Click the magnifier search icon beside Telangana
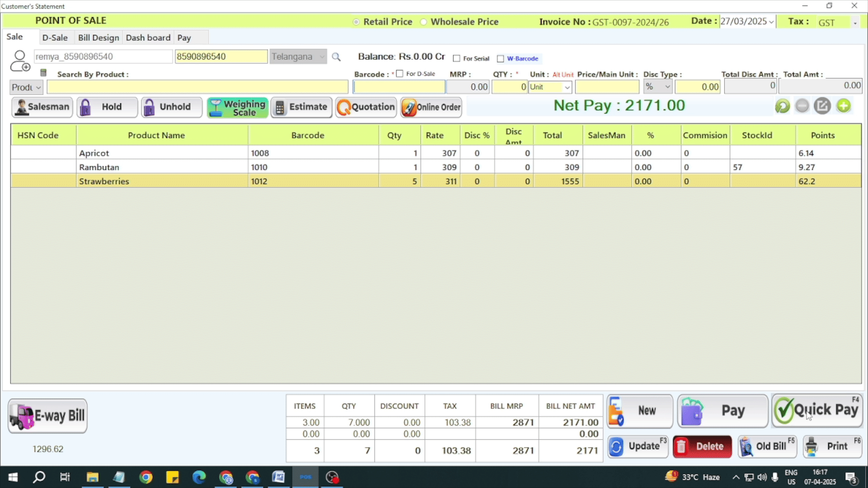Image resolution: width=868 pixels, height=488 pixels. [336, 57]
